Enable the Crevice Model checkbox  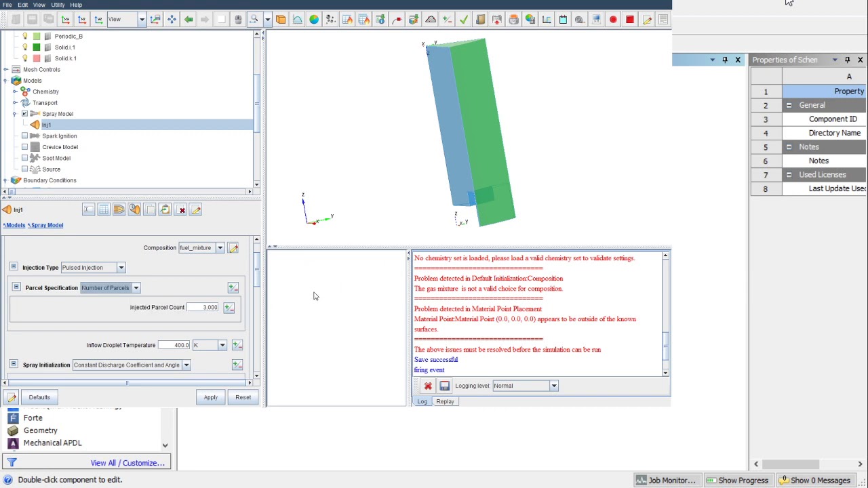(25, 147)
